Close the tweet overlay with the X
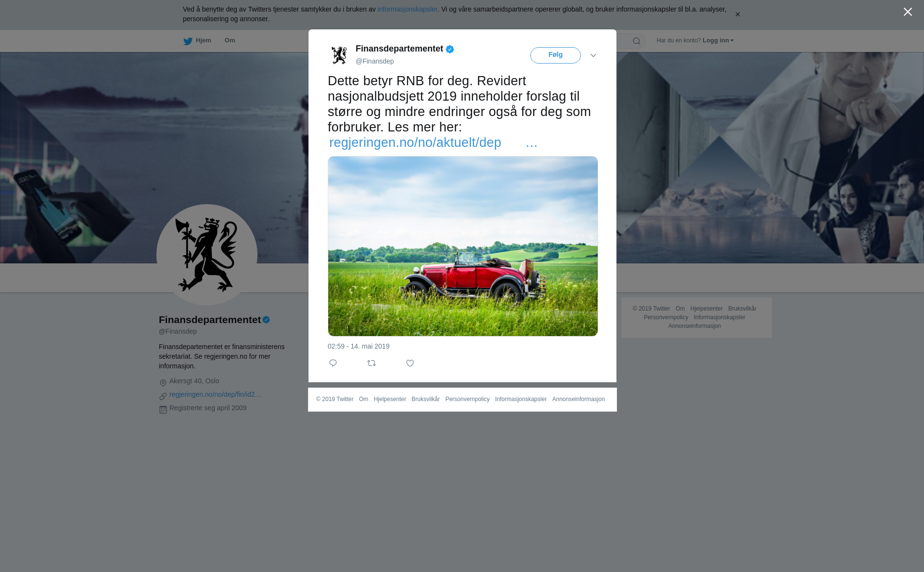Screen dimensions: 924x572 coord(908,12)
